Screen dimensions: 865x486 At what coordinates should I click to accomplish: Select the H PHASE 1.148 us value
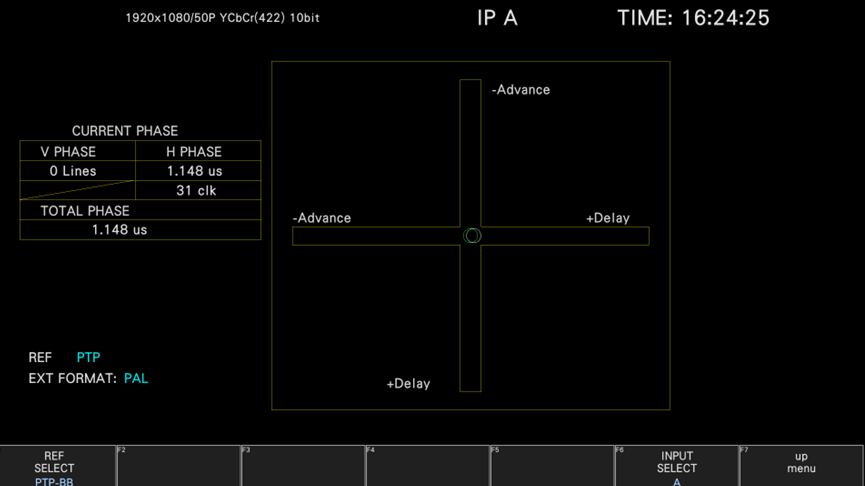[194, 171]
